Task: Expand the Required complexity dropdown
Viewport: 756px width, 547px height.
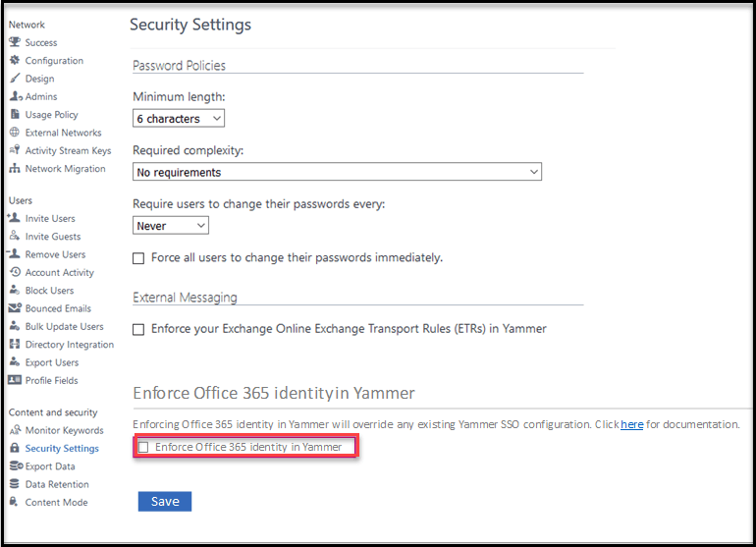Action: point(337,173)
